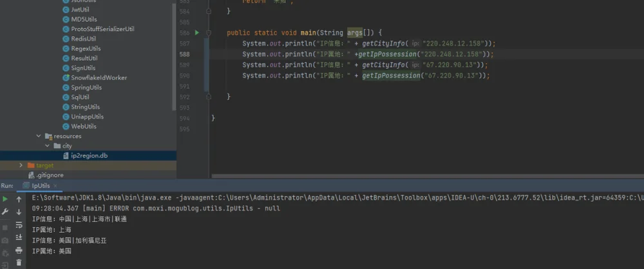Screen dimensions: 644x269
Task: Clear all console output with trash icon
Action: [x=19, y=263]
